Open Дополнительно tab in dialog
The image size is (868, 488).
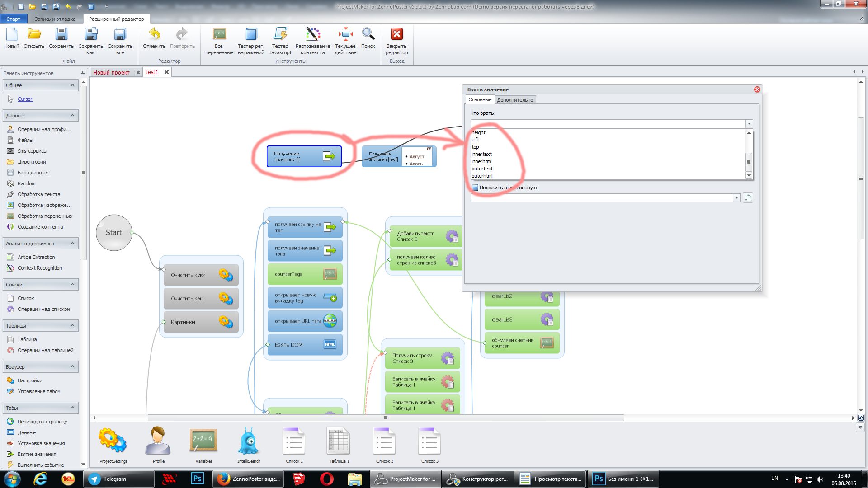click(x=515, y=100)
